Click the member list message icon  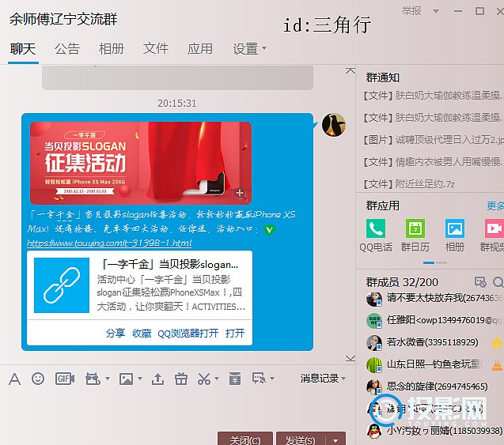(x=480, y=282)
